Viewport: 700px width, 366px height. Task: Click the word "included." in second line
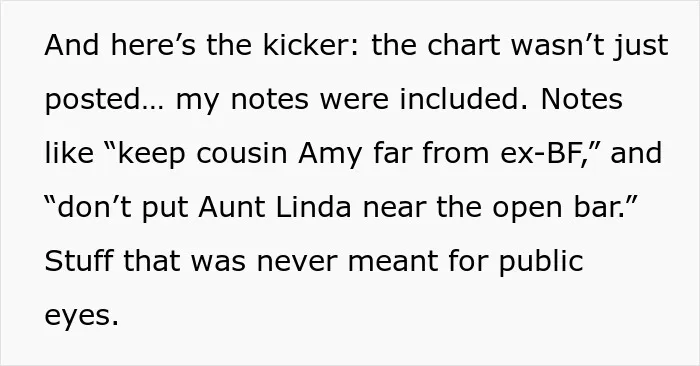coord(464,99)
